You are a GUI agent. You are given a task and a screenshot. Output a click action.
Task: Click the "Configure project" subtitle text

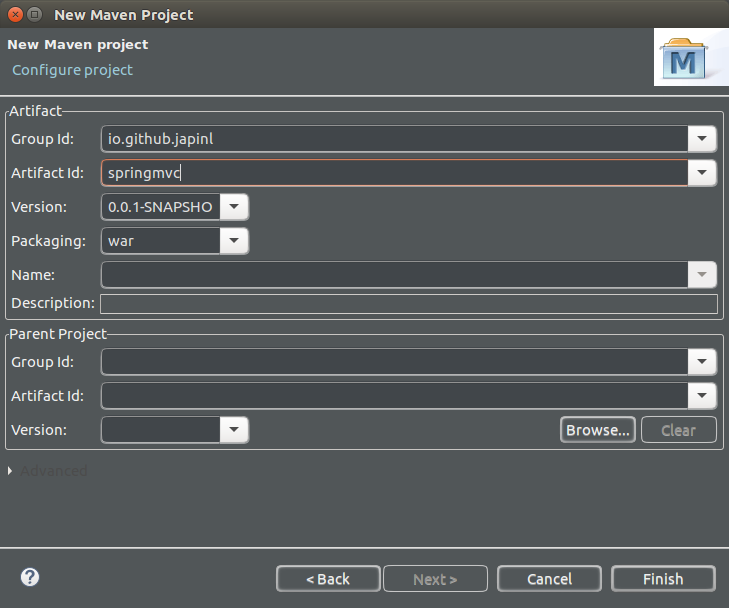[72, 70]
